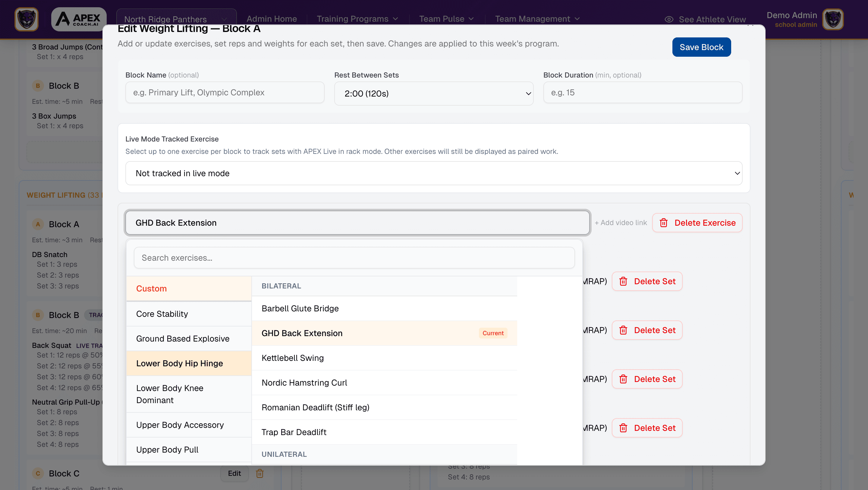Click the Block A letter badge
Screen dimensions: 868x490
click(x=38, y=224)
